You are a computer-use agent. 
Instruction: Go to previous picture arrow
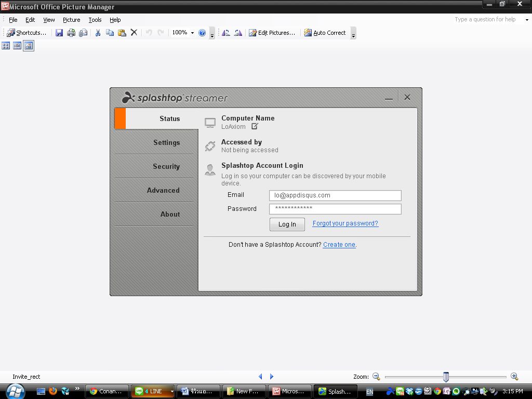(260, 377)
